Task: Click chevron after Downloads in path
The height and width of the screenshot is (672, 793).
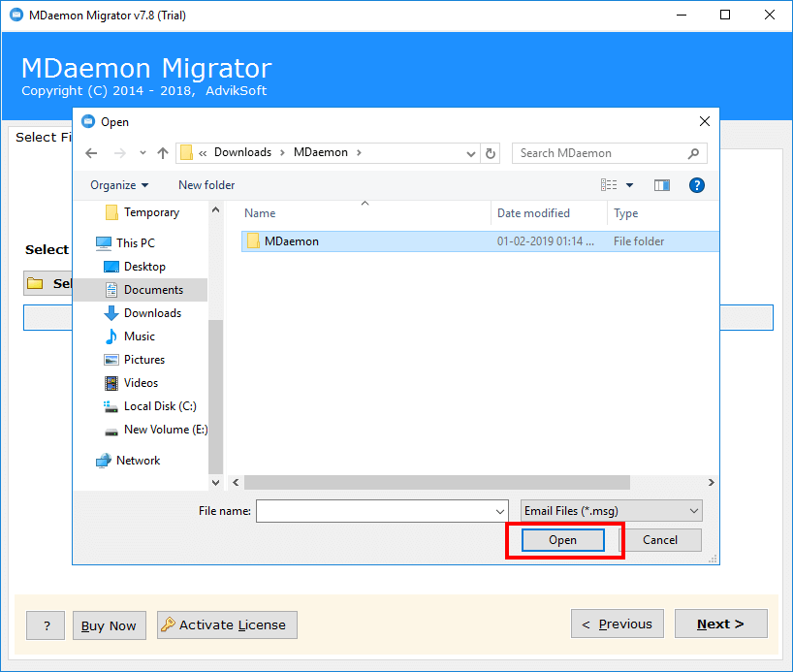Action: [x=282, y=153]
